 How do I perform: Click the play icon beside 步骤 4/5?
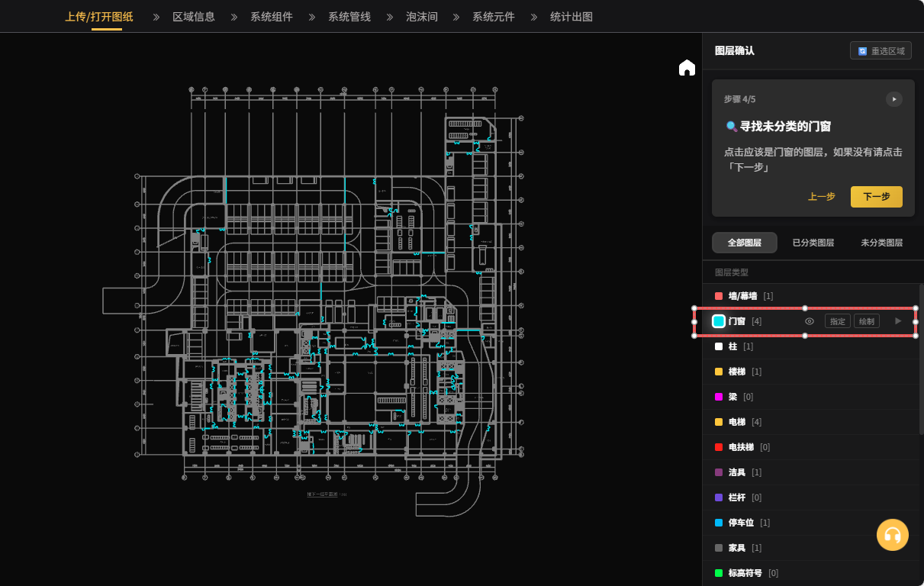coord(893,99)
